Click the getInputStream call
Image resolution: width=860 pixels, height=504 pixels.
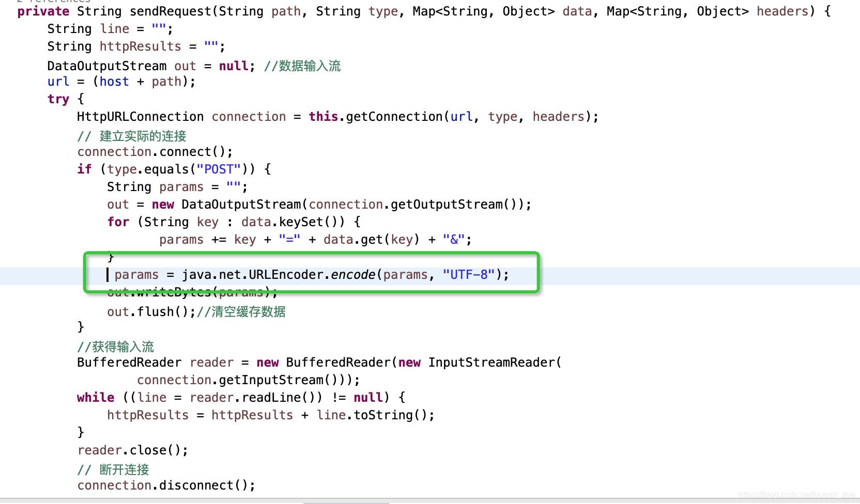point(271,380)
